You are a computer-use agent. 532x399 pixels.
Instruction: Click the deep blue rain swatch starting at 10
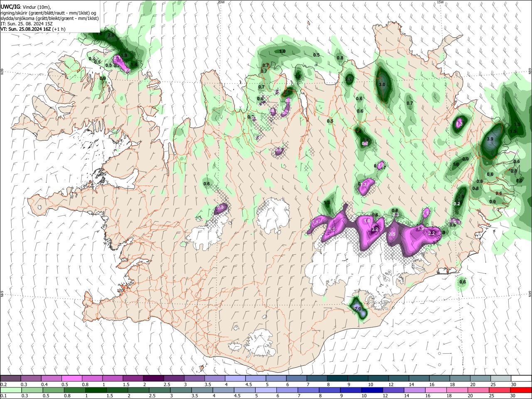372,390
